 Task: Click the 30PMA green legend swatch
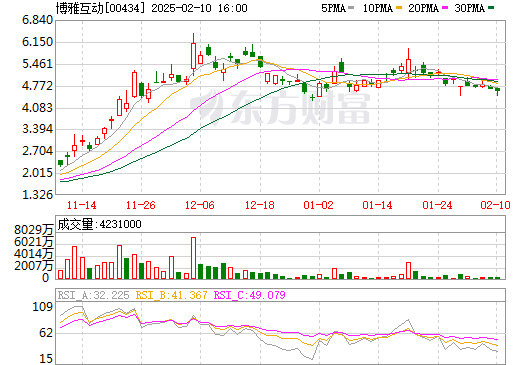pos(491,8)
